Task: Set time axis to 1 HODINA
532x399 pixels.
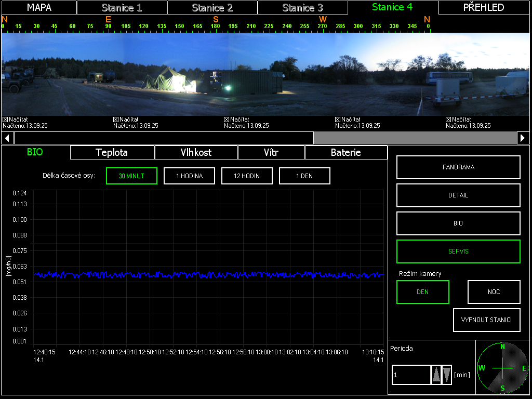Action: (189, 176)
